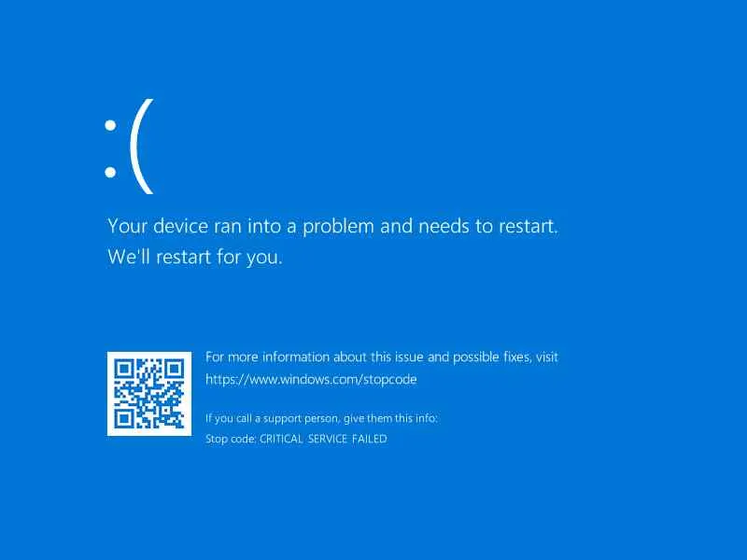The image size is (747, 560).
Task: Click the curved parenthesis of the sad face
Action: (142, 147)
